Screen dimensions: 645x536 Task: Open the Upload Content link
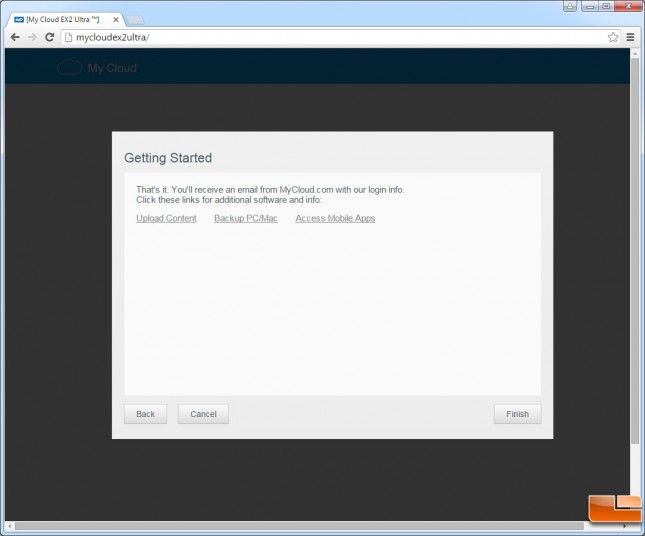point(166,218)
